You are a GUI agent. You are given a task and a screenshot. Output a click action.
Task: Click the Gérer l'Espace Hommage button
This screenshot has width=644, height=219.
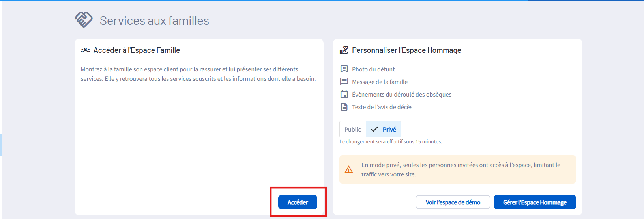point(535,202)
